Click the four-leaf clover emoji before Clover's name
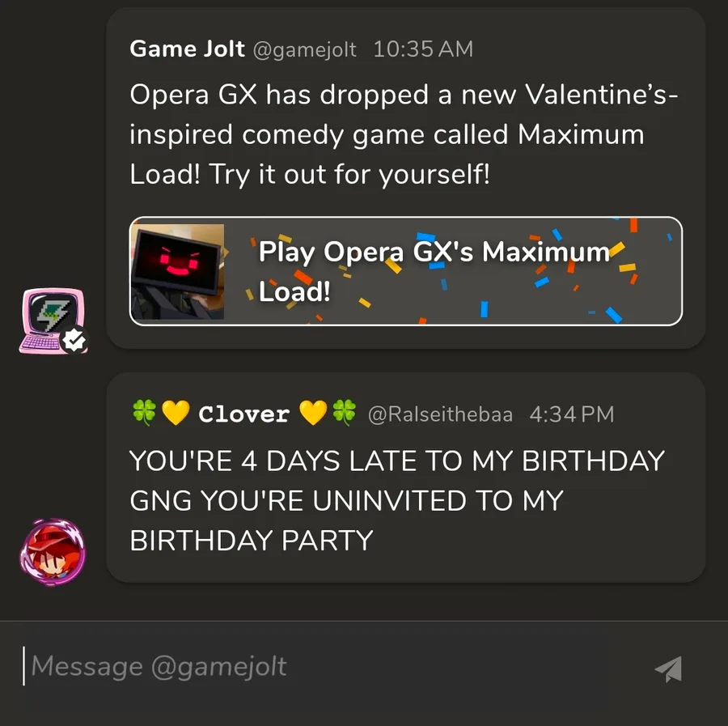 coord(142,414)
